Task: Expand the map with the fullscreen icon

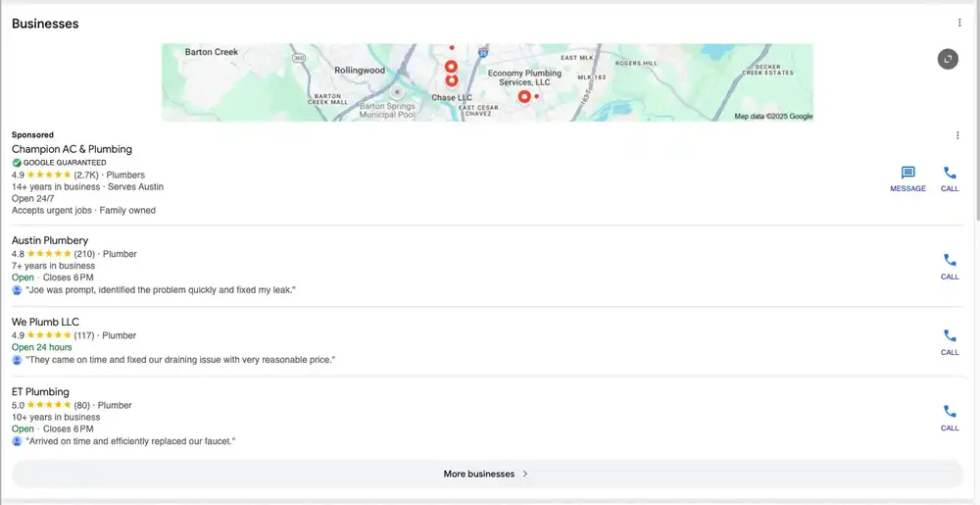Action: pyautogui.click(x=948, y=59)
